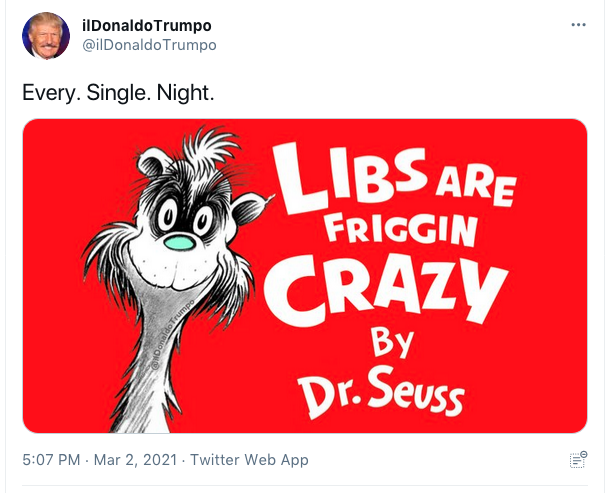Viewport: 612px width, 493px height.
Task: Click the 'Every. Single. Night.' tweet text
Action: click(118, 94)
